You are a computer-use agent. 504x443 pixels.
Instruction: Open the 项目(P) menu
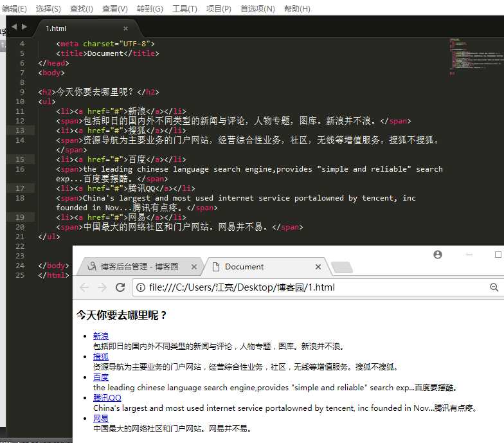pos(219,9)
